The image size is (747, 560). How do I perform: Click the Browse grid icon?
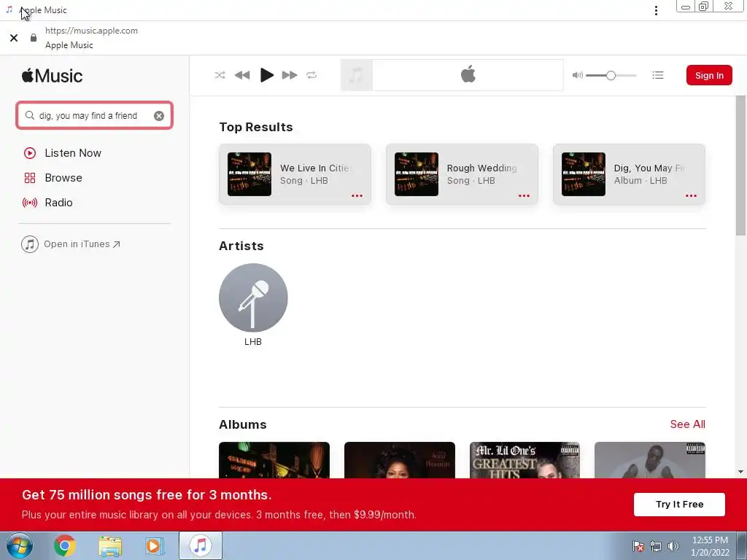29,178
